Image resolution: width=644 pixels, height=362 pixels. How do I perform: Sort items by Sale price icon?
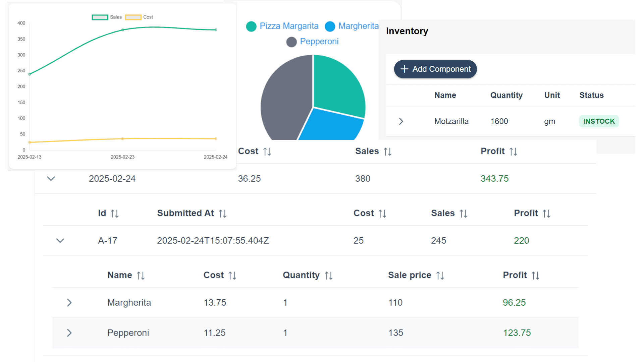coord(440,276)
